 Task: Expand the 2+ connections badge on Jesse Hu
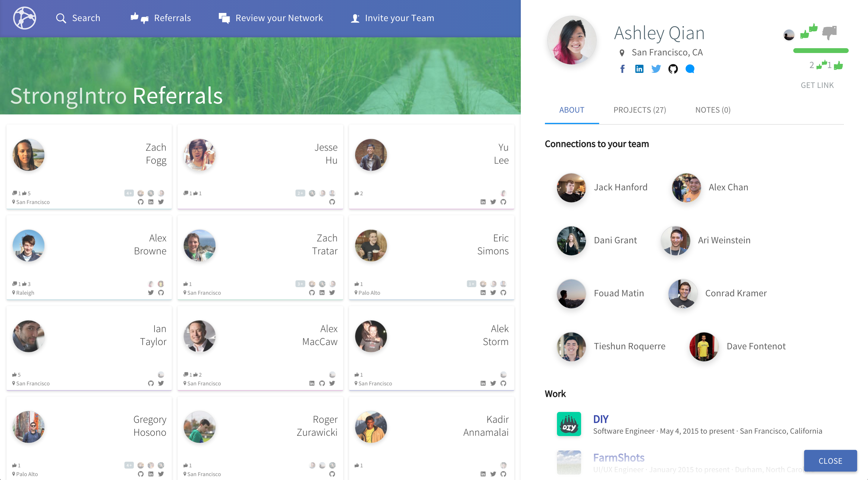pyautogui.click(x=300, y=193)
